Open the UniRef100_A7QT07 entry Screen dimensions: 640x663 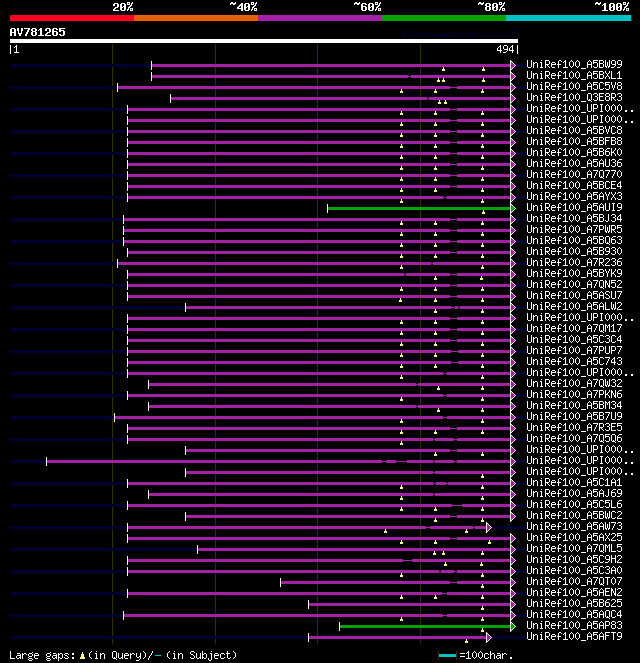pyautogui.click(x=574, y=581)
